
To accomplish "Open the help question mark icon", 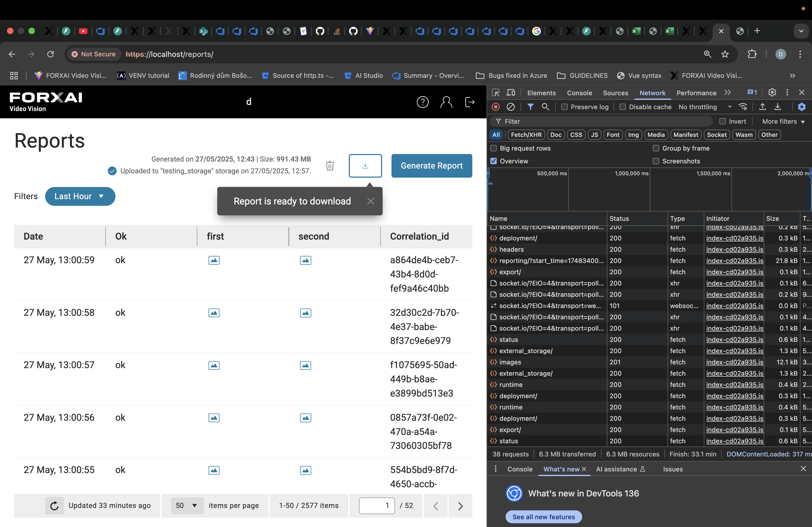I will [x=422, y=102].
